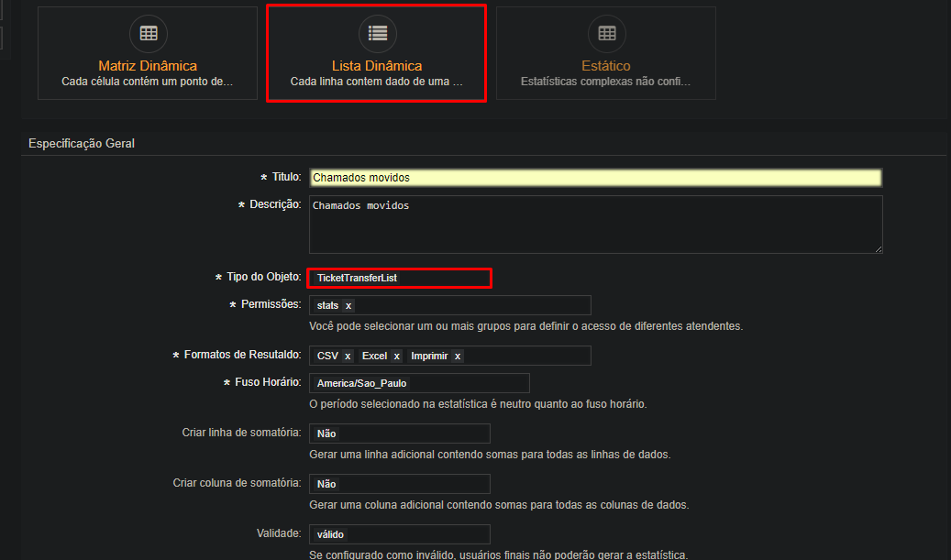
Task: Select the Matriz Dinâmica grid icon
Action: coord(149,33)
